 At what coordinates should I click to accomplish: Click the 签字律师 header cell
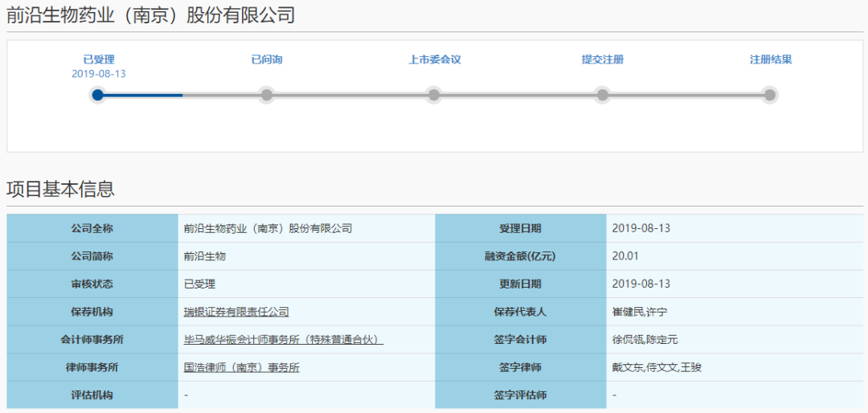520,368
